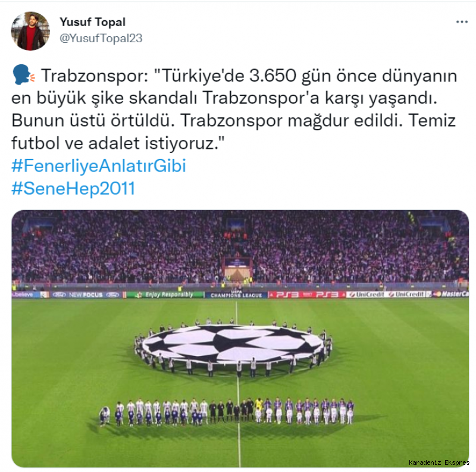Open the #FenerliyeAnlatırGibi hashtag
This screenshot has width=476, height=472.
(x=99, y=165)
